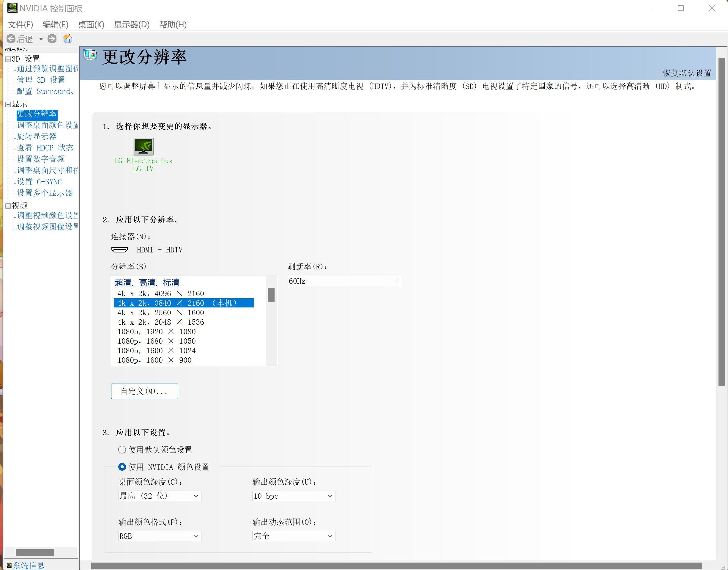Open 通过预览调整图像 settings page
Screen dimensions: 728x570
47,69
